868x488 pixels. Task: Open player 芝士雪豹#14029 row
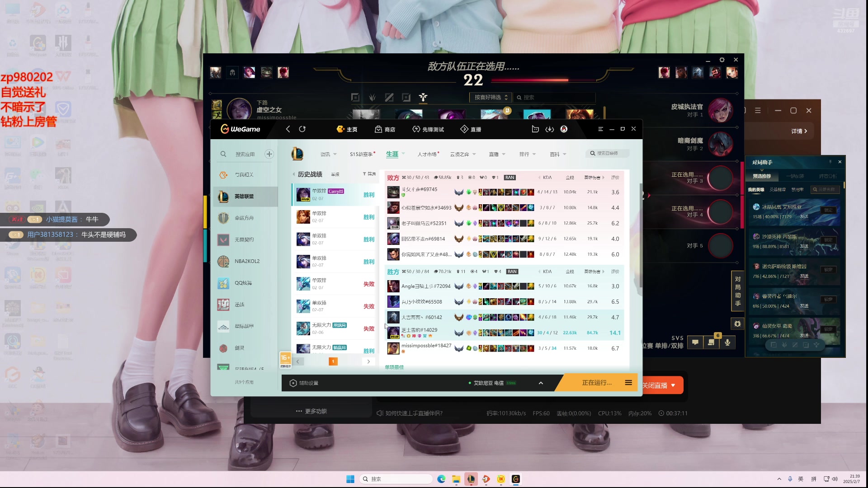point(505,333)
